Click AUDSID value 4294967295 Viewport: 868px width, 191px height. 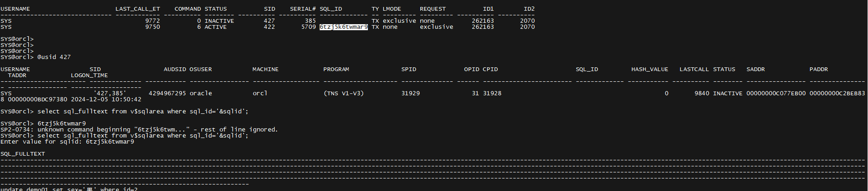coord(167,93)
